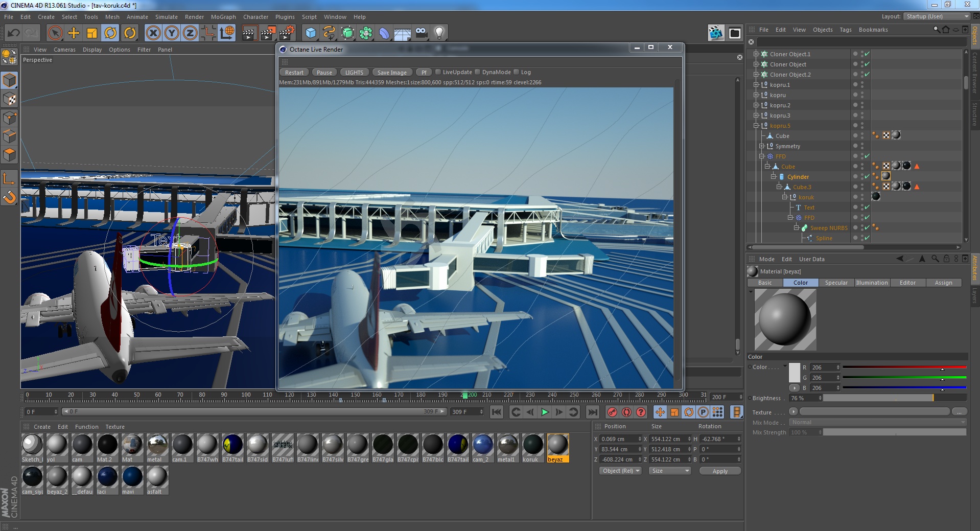Select the Rotate tool

[110, 33]
